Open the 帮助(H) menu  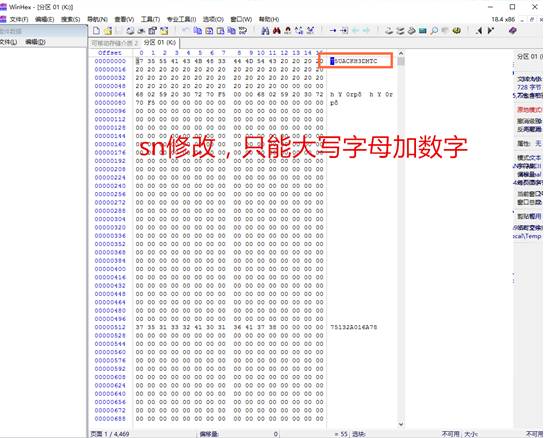(x=269, y=19)
